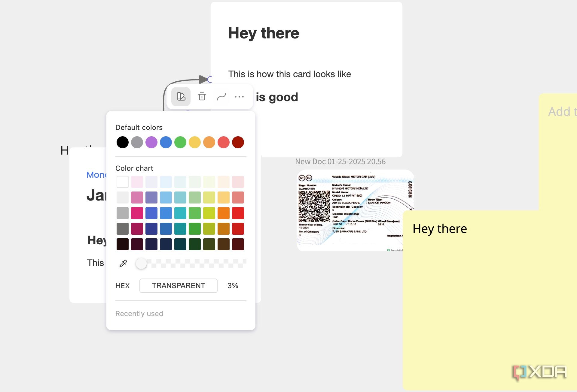The width and height of the screenshot is (577, 392).
Task: Click 'This is how this card looks like' text
Action: point(290,74)
